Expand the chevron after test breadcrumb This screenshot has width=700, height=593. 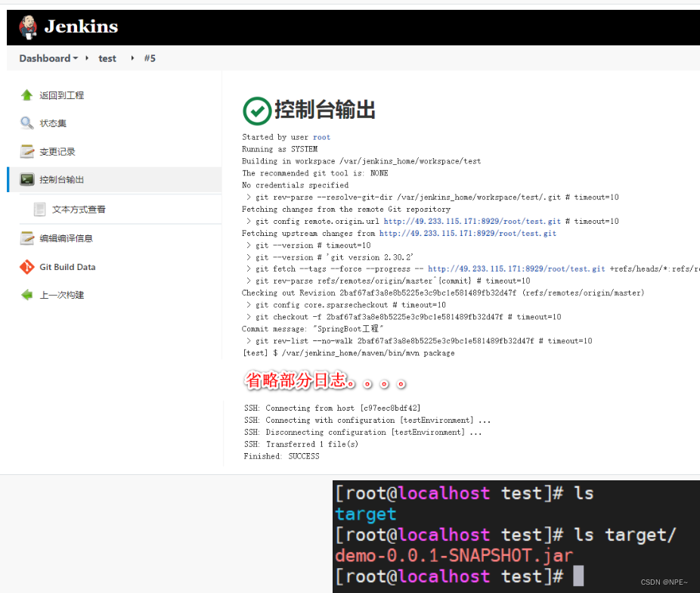coord(132,58)
